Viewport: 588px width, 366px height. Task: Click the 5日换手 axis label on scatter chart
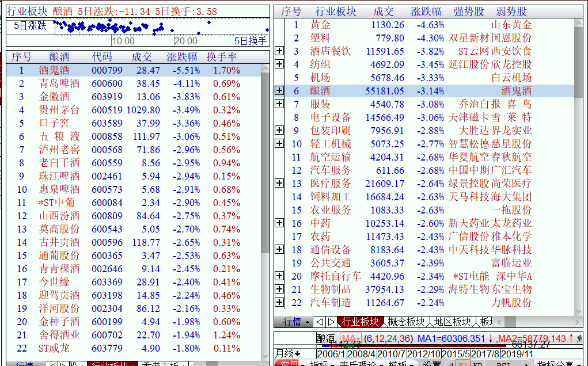coord(251,40)
